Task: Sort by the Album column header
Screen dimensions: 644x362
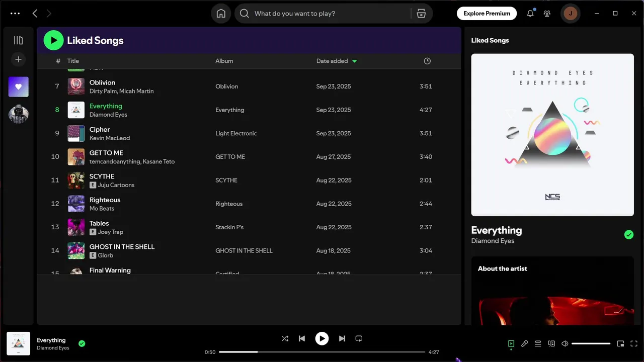Action: [x=224, y=61]
